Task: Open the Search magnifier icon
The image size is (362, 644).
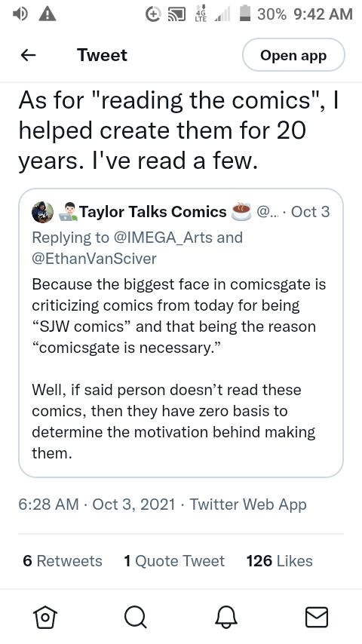Action: (135, 617)
